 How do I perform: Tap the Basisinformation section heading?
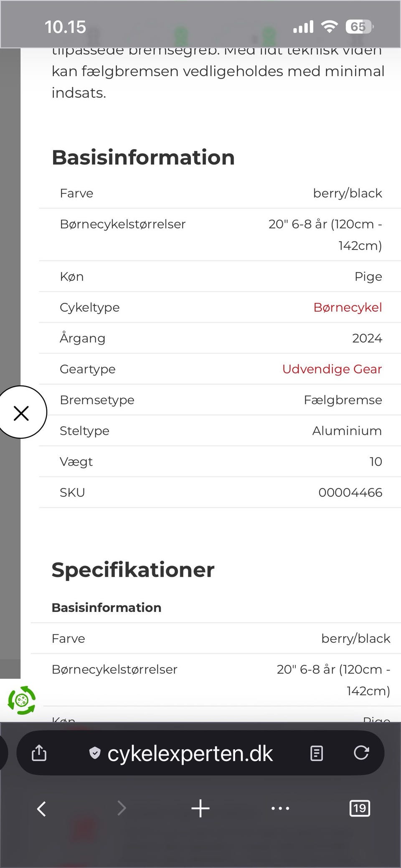click(x=143, y=157)
